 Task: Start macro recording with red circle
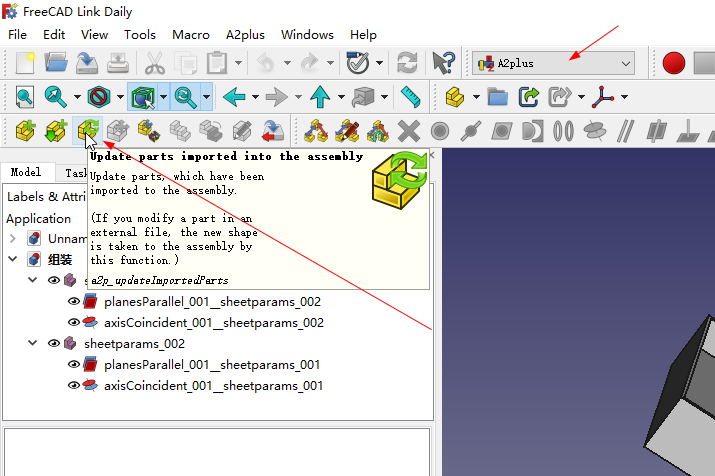pyautogui.click(x=674, y=63)
